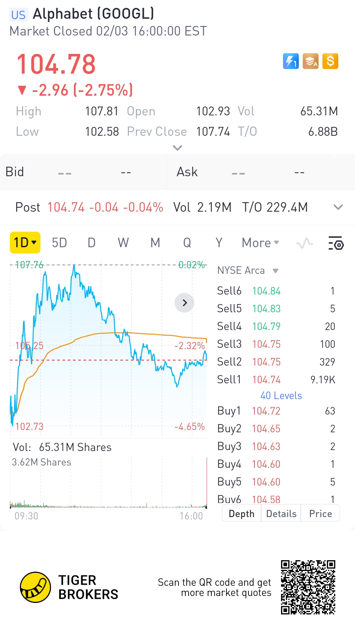The height and width of the screenshot is (644, 355).
Task: Tap the Tiger Brokers logo
Action: [x=35, y=587]
